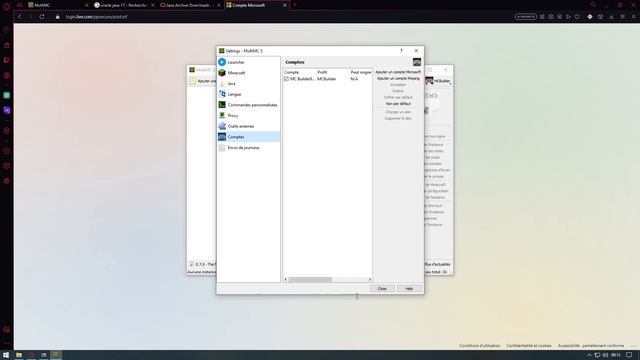Open the notification center icon
640x360 pixels.
point(629,355)
